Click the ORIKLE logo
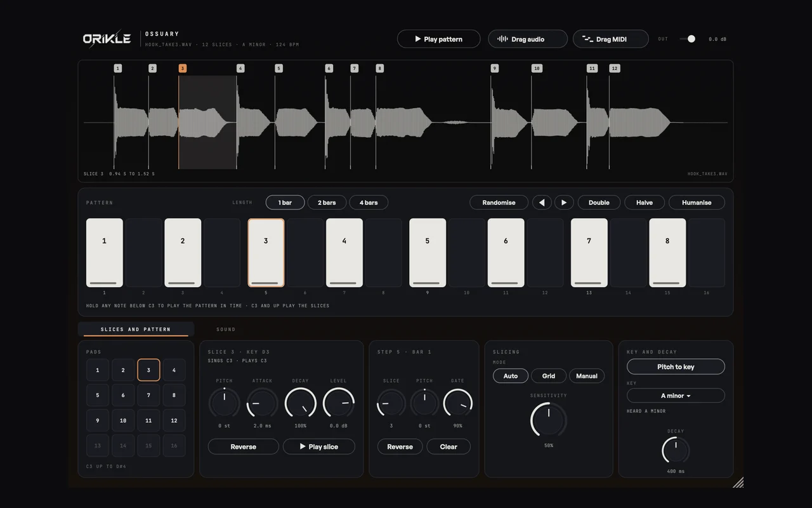 click(x=107, y=39)
